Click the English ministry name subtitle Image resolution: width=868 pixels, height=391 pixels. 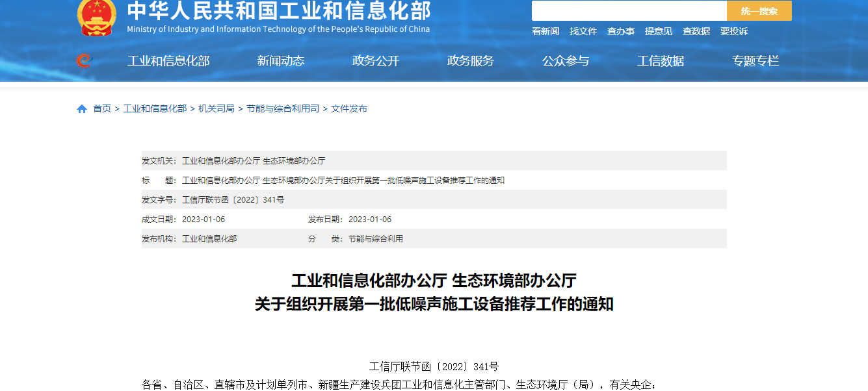278,29
